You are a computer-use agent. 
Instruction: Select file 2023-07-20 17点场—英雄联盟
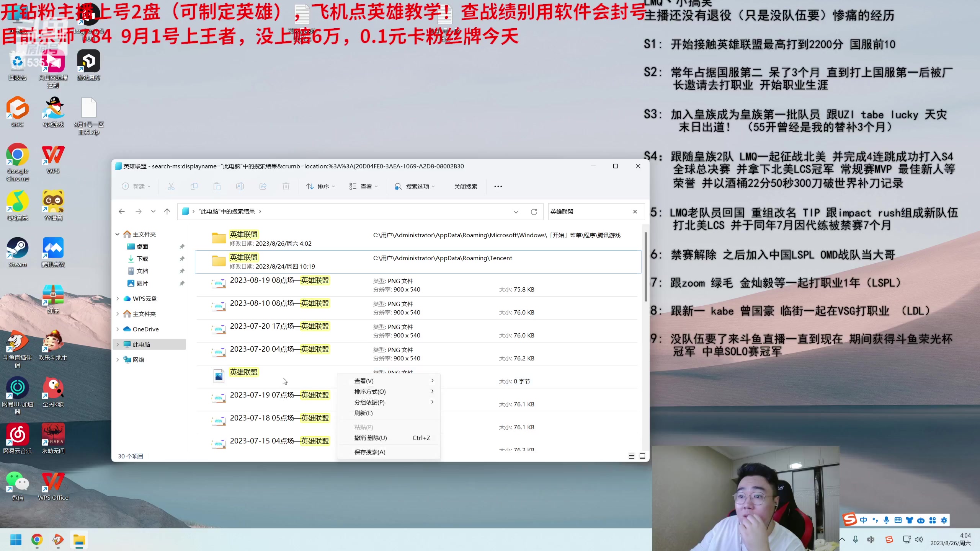418,331
